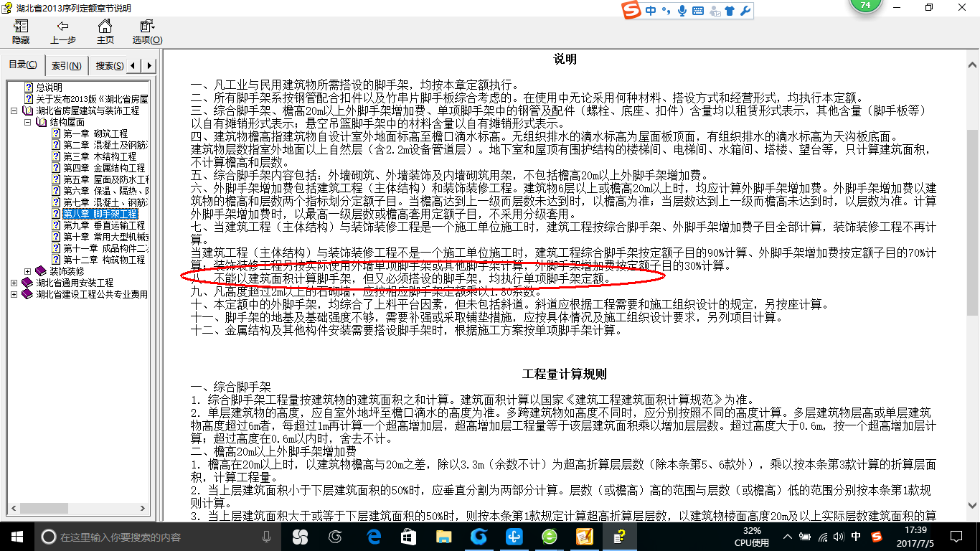Click the topic icon beside 总说明
Screen dimensions: 980x551
pos(29,88)
